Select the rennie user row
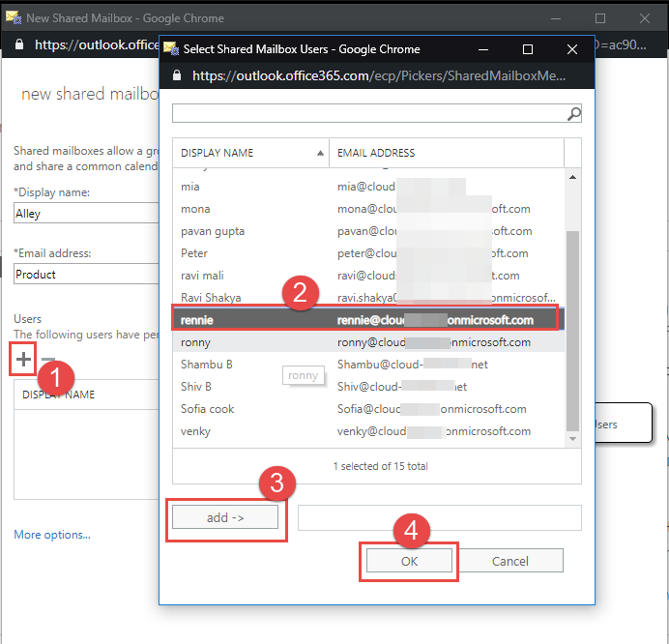 click(368, 320)
